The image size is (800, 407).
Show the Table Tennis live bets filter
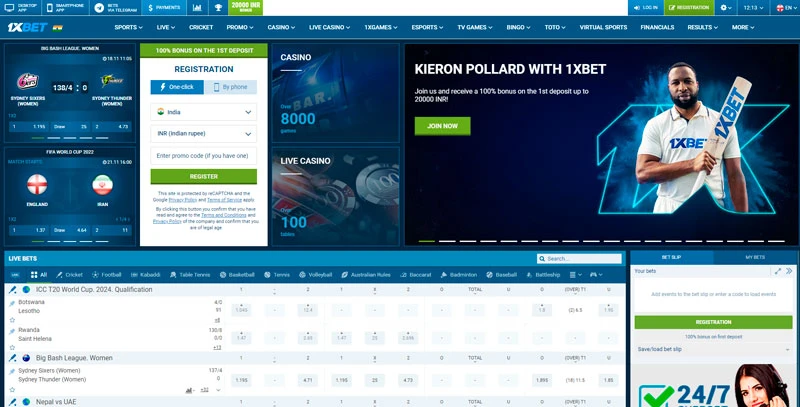pos(190,274)
